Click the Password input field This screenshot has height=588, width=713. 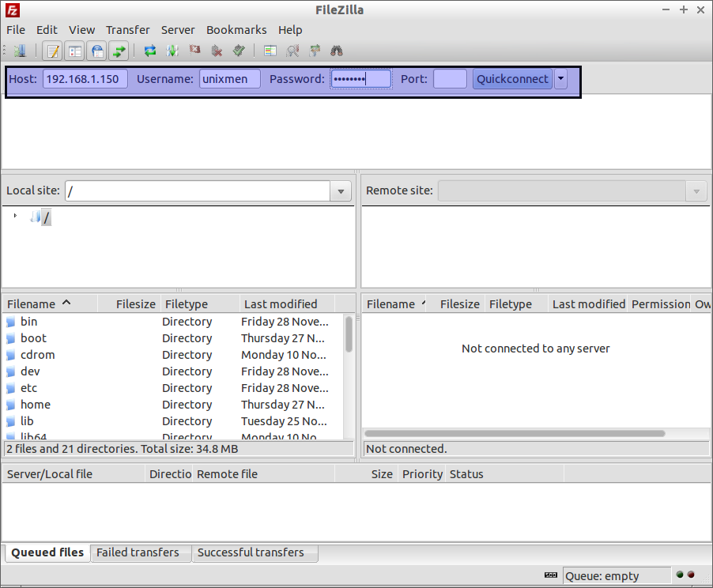(x=361, y=79)
